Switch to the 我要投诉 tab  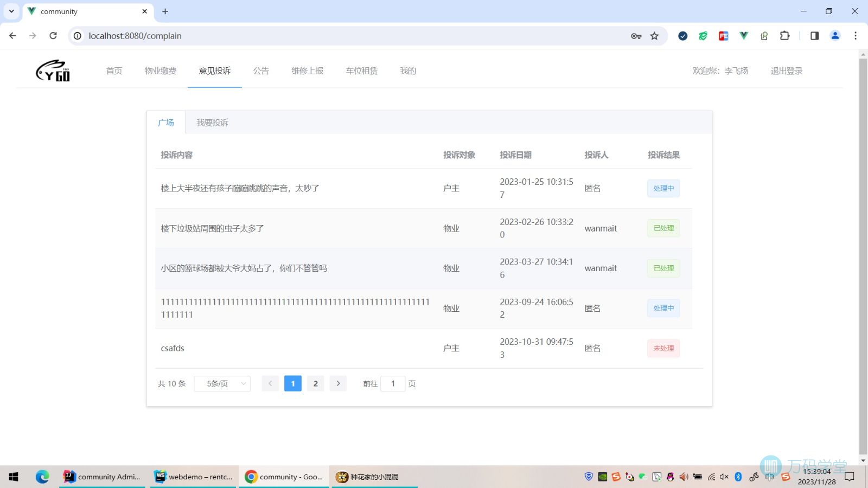213,123
